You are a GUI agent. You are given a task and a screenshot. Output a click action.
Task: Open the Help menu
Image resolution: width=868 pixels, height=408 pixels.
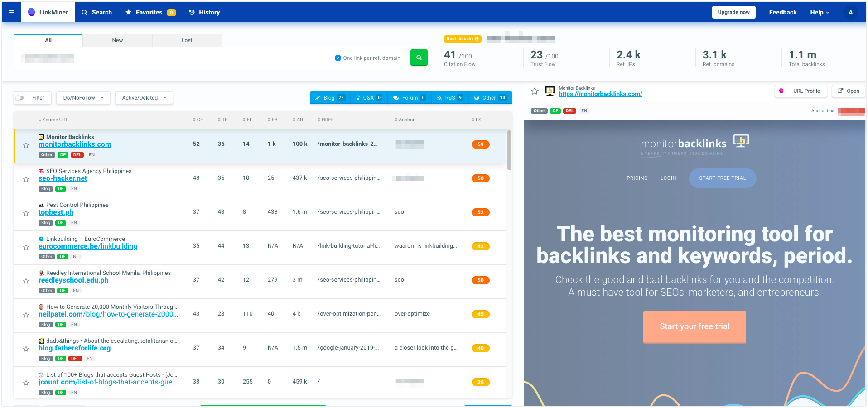pos(819,12)
